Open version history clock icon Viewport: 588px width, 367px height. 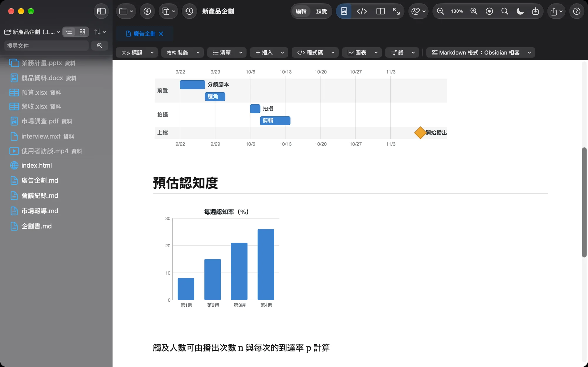189,11
